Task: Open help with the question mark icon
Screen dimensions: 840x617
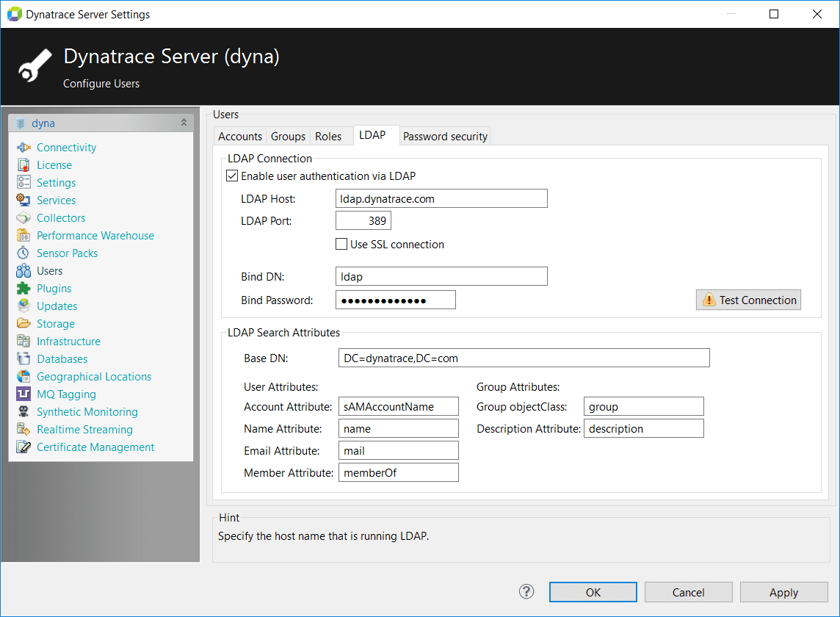Action: 526,592
